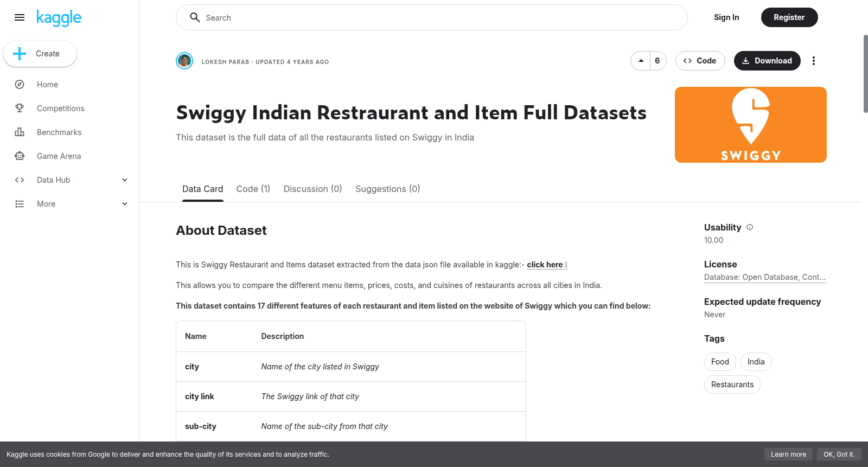Open Lokesh Parab's profile avatar
The height and width of the screenshot is (467, 868).
[x=184, y=61]
